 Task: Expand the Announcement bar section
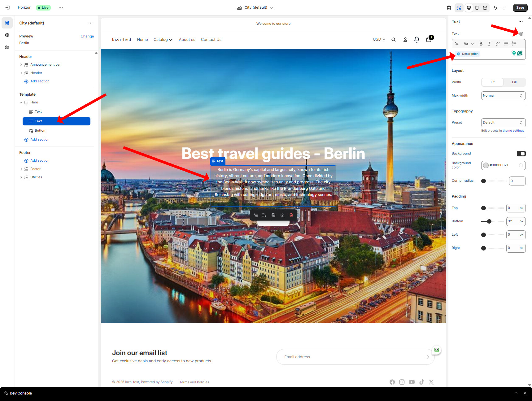(21, 65)
